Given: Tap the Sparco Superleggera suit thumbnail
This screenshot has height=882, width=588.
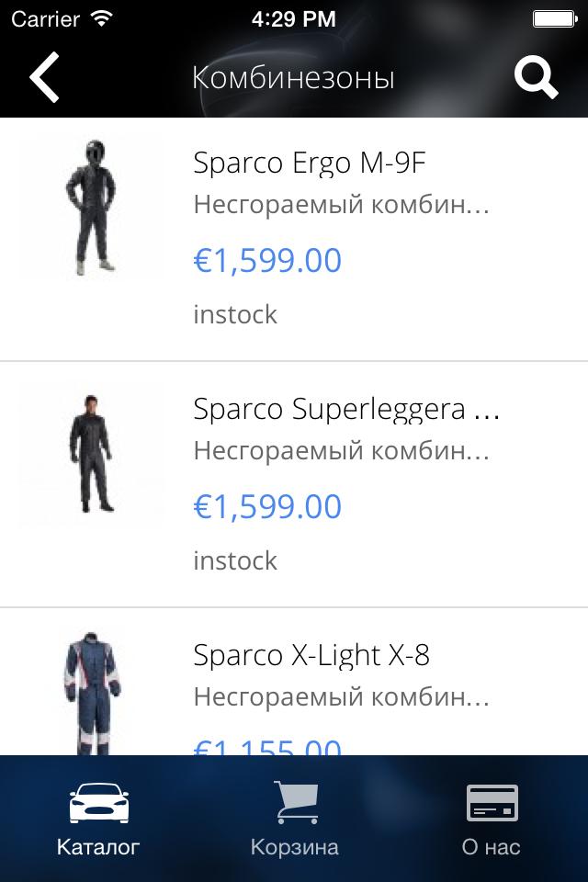Looking at the screenshot, I should (x=91, y=452).
